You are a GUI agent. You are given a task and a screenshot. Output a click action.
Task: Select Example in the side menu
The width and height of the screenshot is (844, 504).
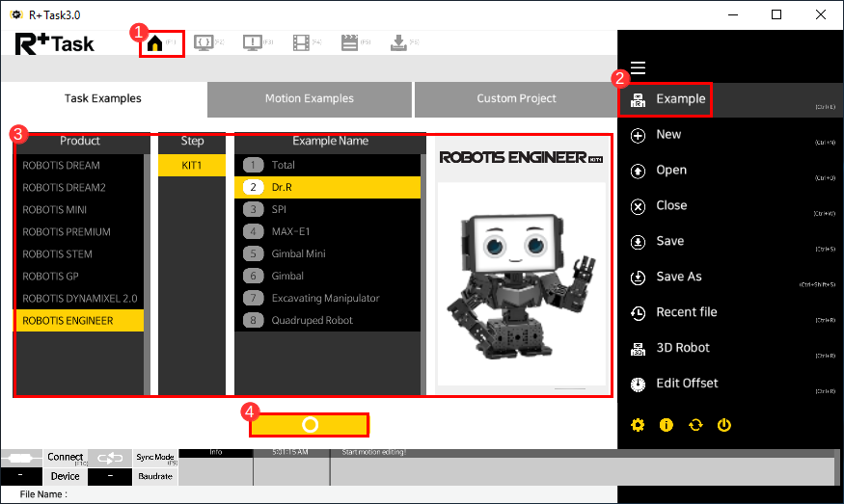730,99
